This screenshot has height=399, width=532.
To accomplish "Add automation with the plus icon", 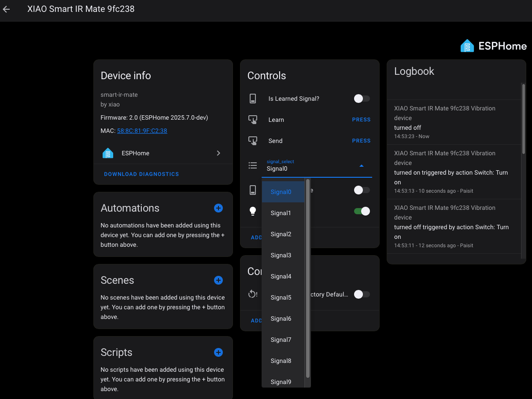I will pyautogui.click(x=218, y=208).
